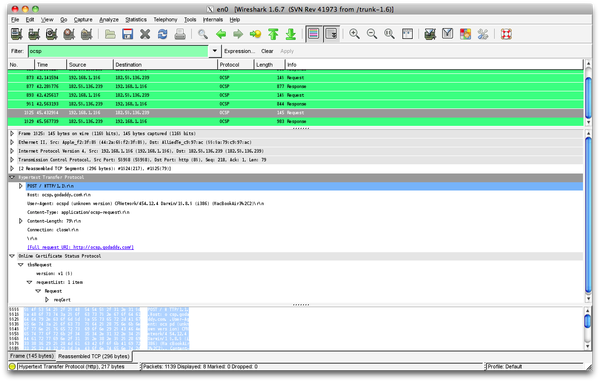Open the Statistics menu
This screenshot has width=600, height=382.
[136, 20]
